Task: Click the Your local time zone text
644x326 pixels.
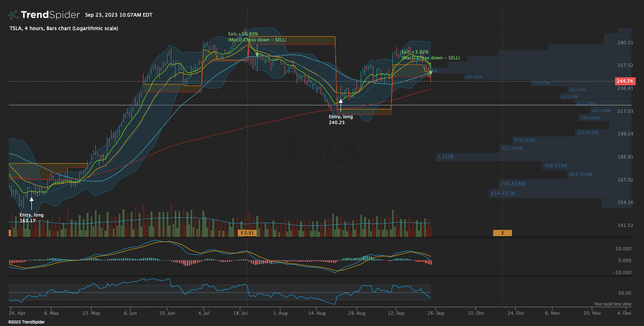Action: pos(612,304)
